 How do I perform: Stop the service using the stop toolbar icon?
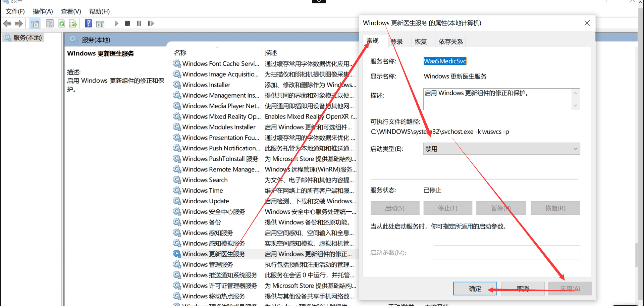127,23
